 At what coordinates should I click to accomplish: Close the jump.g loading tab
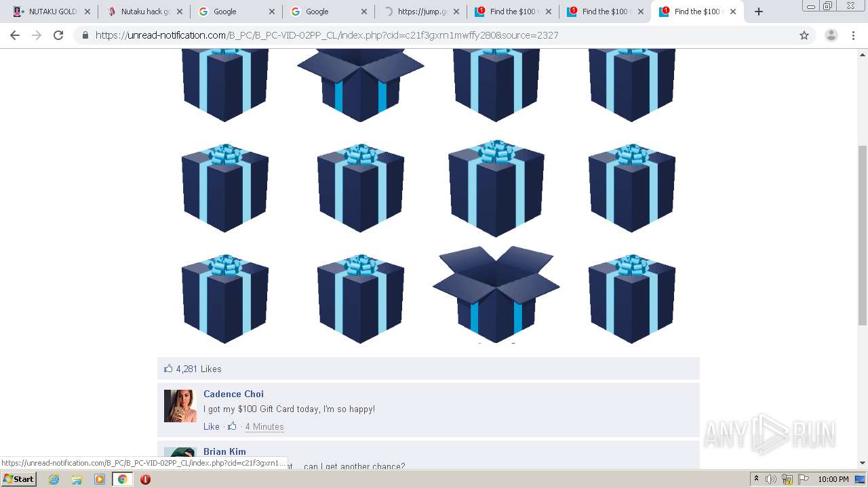pyautogui.click(x=456, y=12)
